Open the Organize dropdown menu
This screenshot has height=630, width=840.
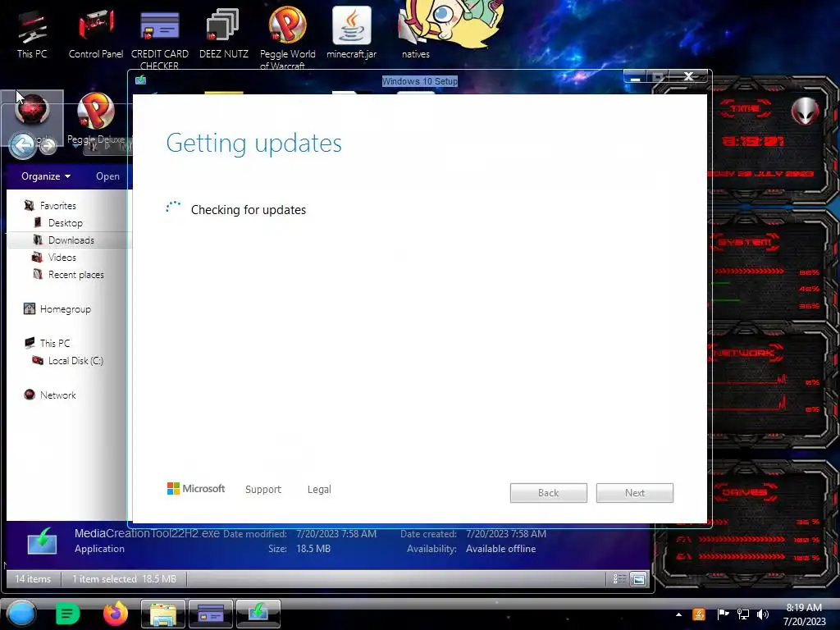46,176
